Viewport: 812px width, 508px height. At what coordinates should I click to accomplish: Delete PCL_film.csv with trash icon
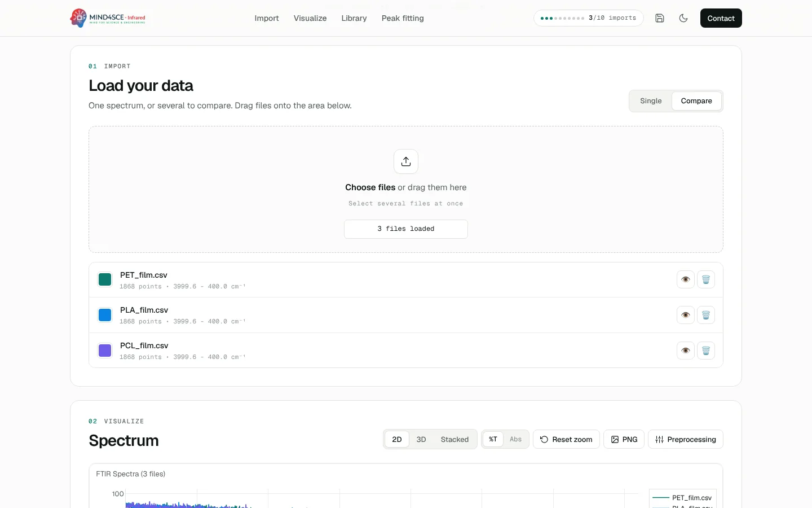pyautogui.click(x=706, y=351)
